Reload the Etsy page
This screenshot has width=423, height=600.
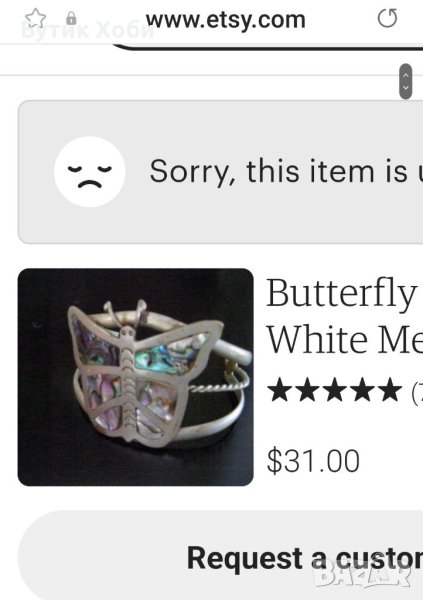387,18
